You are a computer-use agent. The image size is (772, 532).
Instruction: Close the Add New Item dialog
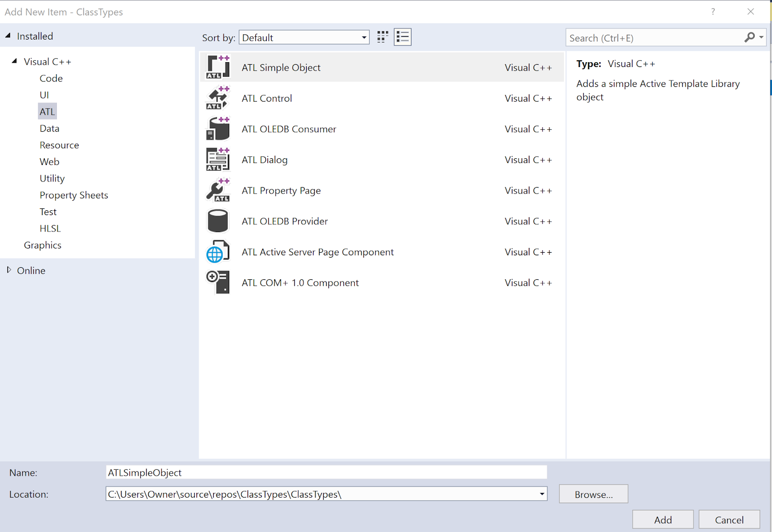(x=750, y=12)
